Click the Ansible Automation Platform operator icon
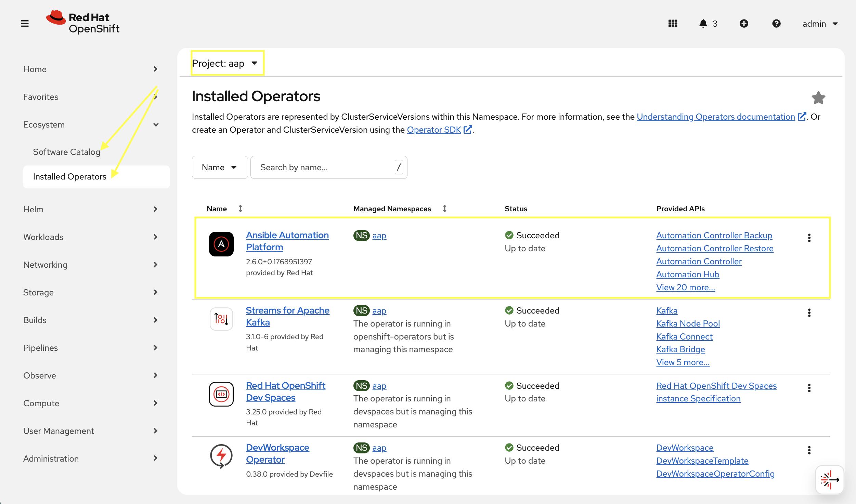Viewport: 856px width, 504px height. click(221, 244)
